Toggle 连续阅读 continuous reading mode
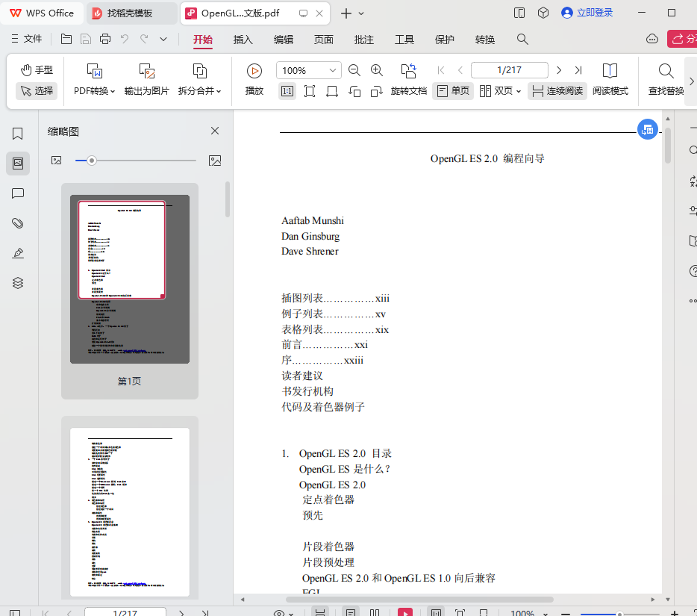This screenshot has width=697, height=616. [x=557, y=91]
